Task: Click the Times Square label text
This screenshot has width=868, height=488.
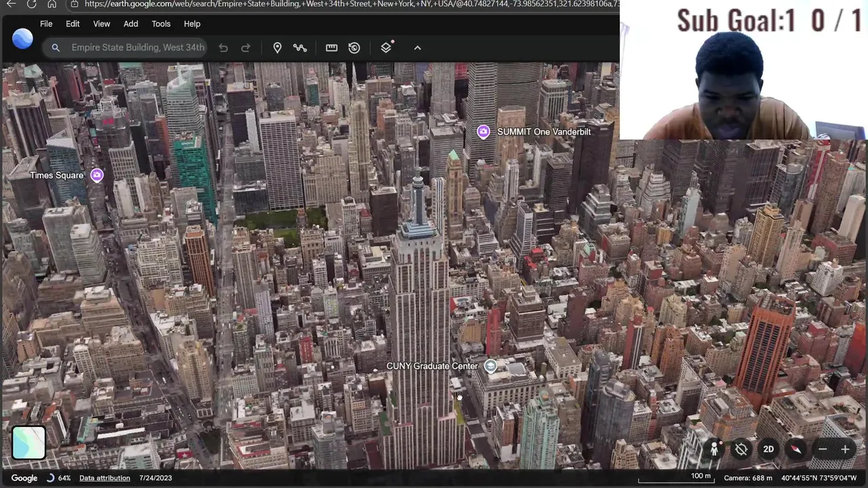Action: coord(56,176)
